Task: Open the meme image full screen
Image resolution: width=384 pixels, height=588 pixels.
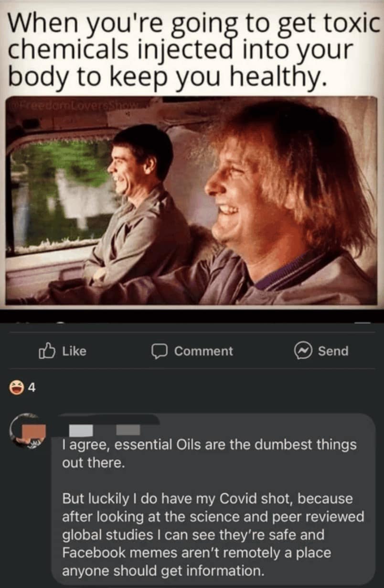Action: coord(192,201)
